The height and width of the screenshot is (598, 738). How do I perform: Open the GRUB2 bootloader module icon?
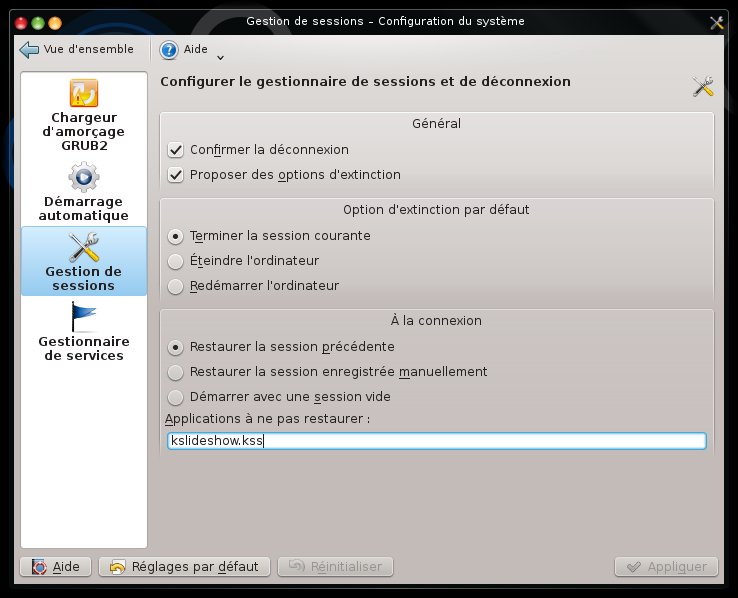tap(84, 93)
